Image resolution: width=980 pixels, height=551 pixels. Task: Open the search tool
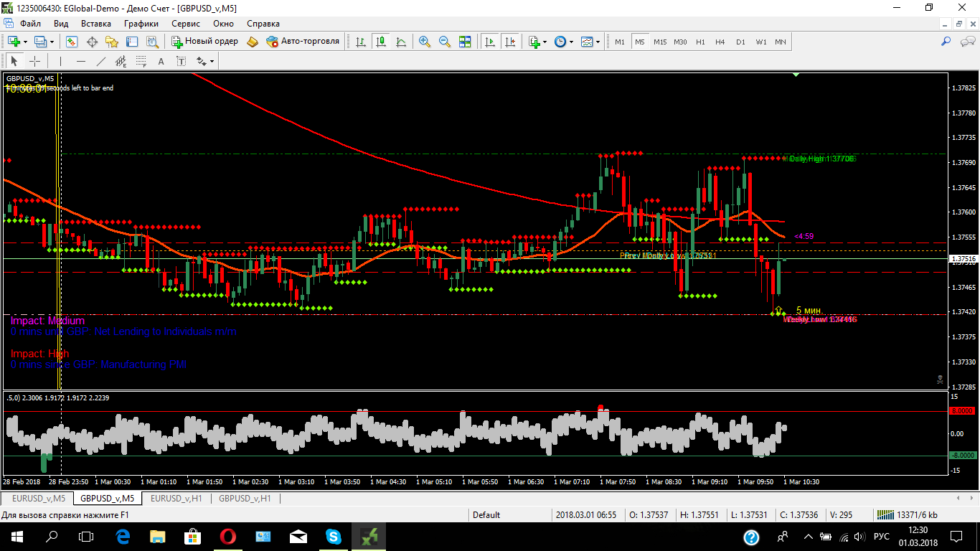(946, 42)
